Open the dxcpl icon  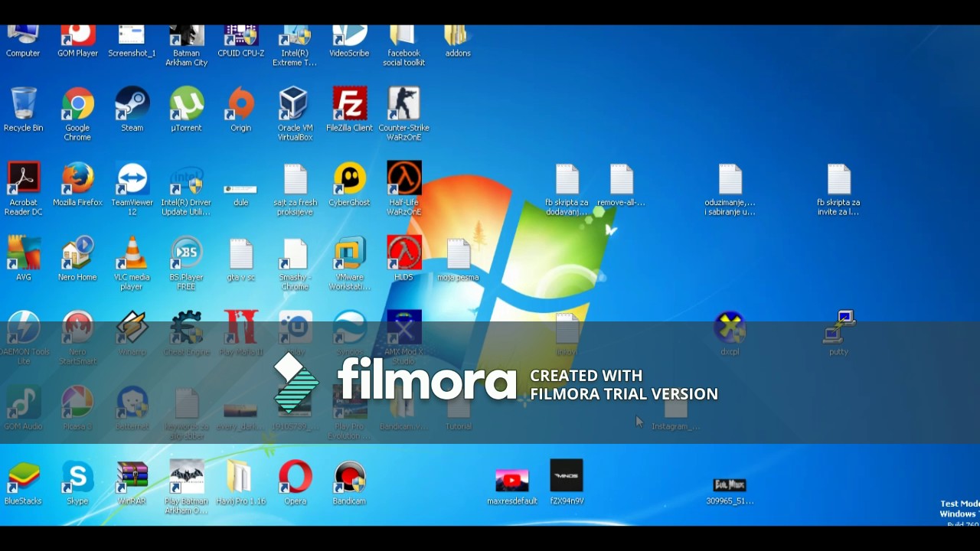click(730, 328)
